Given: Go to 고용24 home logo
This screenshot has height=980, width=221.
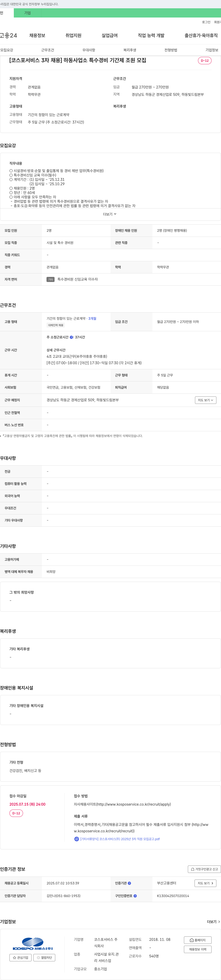Looking at the screenshot, I should coord(8,35).
